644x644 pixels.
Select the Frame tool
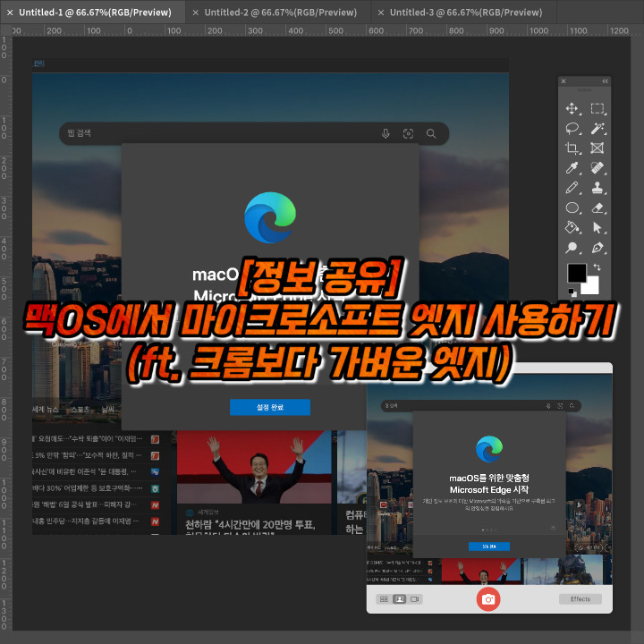pos(597,148)
